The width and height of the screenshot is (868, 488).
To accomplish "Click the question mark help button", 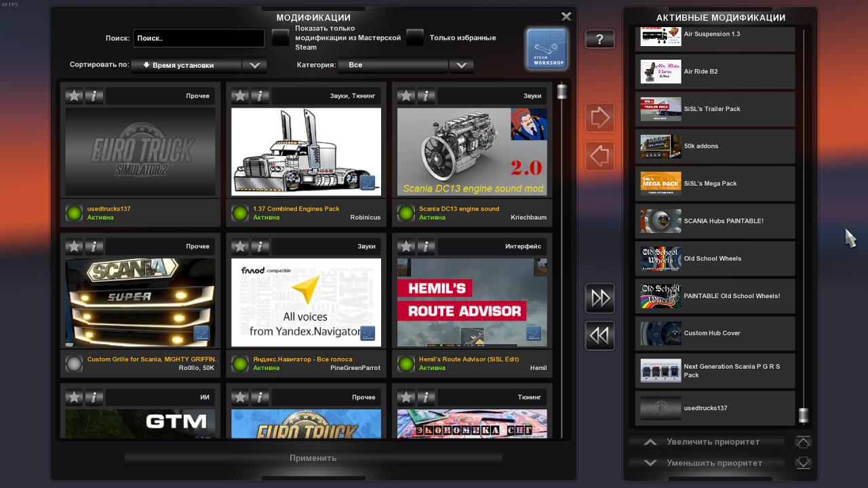I will pyautogui.click(x=599, y=39).
